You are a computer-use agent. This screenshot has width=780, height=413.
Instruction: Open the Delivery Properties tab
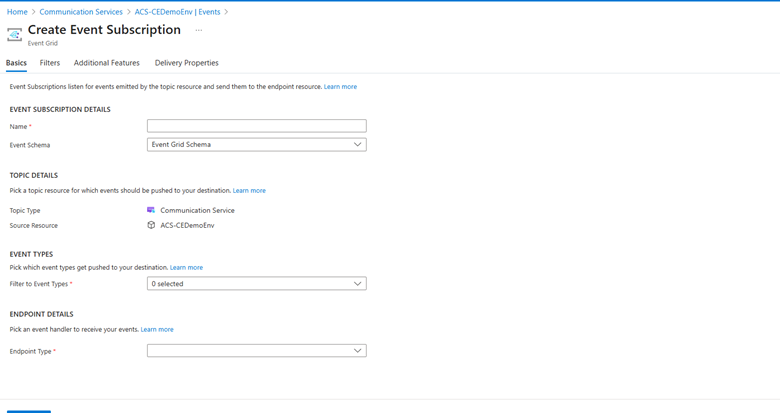click(187, 63)
